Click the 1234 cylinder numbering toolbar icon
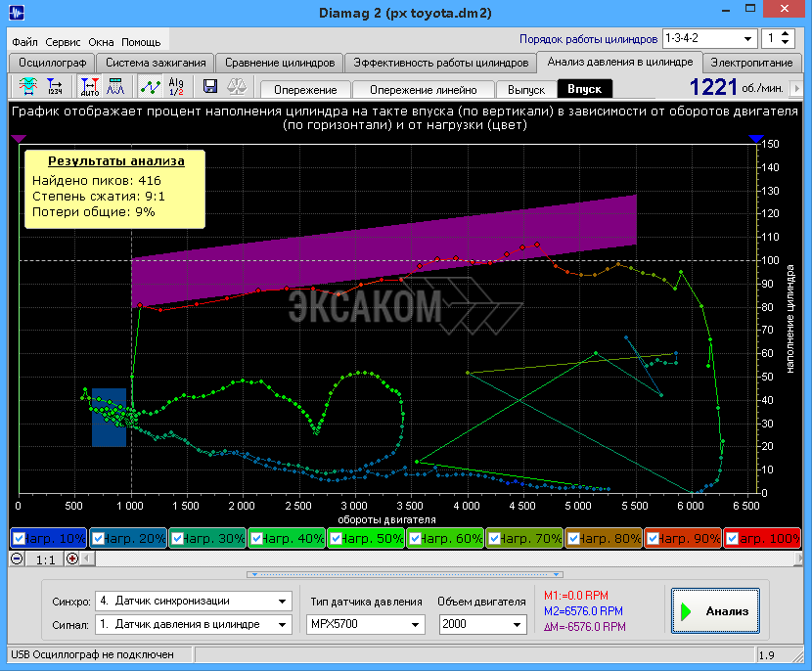The image size is (812, 671). tap(55, 87)
